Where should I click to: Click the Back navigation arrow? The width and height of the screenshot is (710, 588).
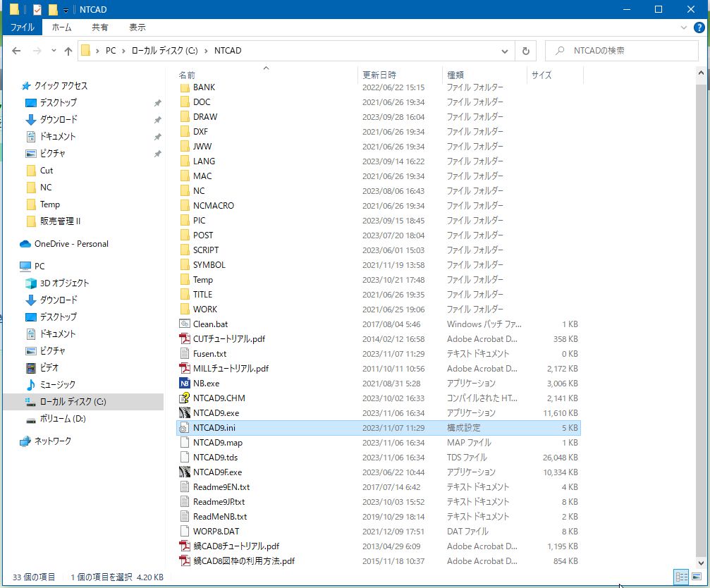pyautogui.click(x=16, y=51)
